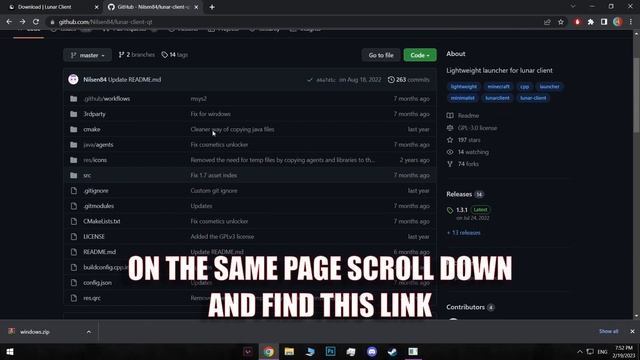Show hidden system tray icons
This screenshot has width=640, height=360.
(580, 351)
